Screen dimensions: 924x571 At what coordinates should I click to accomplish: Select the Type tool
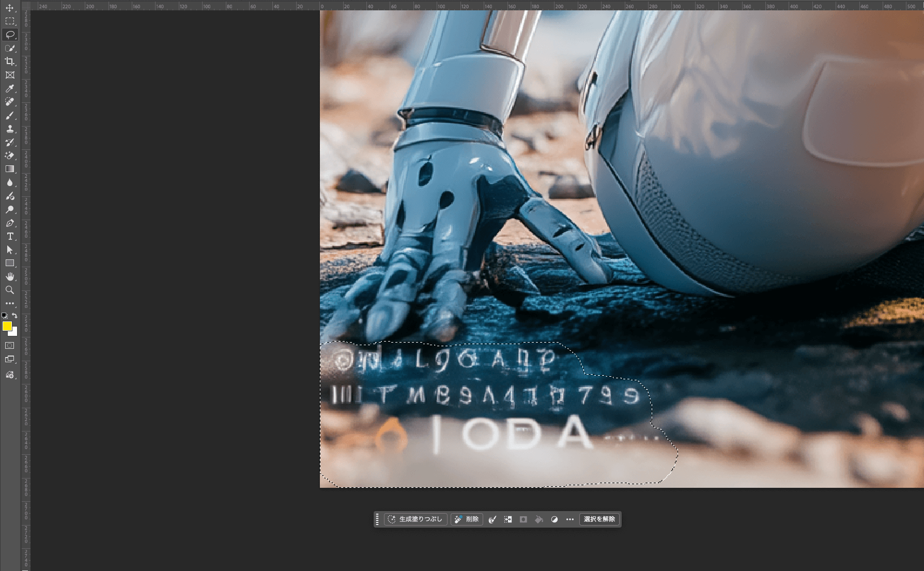[9, 237]
